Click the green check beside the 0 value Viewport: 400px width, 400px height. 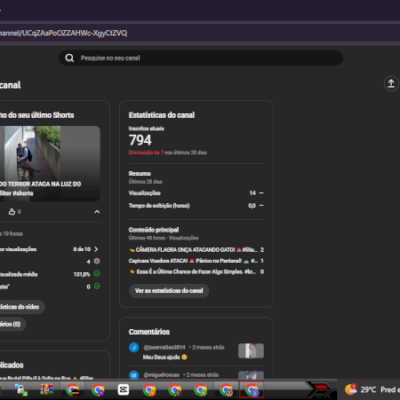coord(97,286)
